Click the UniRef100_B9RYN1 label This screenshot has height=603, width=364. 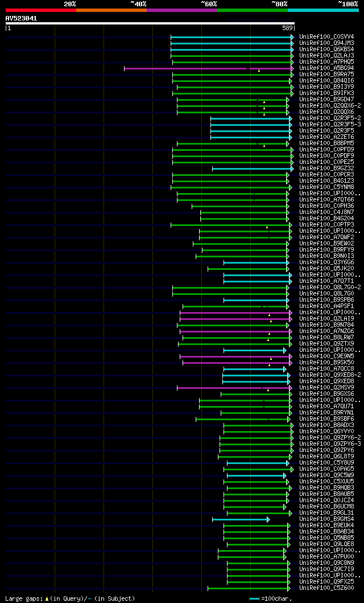click(327, 413)
